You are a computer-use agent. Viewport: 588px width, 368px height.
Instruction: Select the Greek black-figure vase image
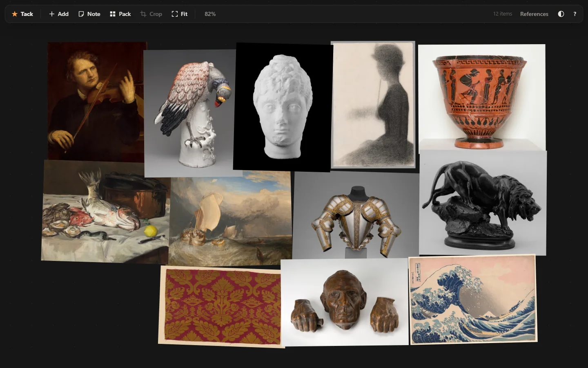click(x=482, y=98)
